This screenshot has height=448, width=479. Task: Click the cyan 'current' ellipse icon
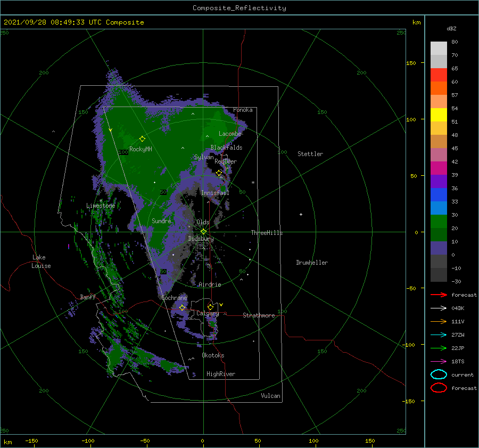(x=439, y=374)
